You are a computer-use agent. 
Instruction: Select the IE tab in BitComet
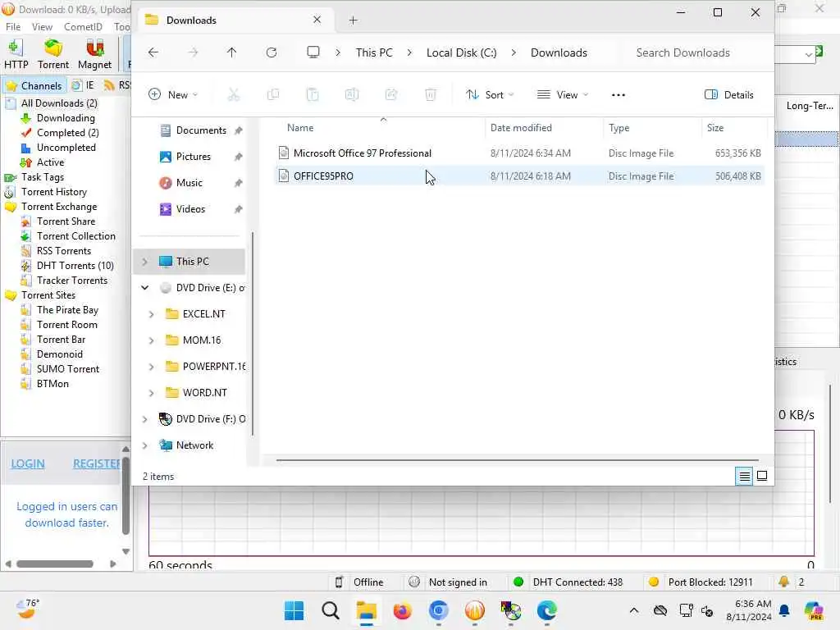[84, 85]
